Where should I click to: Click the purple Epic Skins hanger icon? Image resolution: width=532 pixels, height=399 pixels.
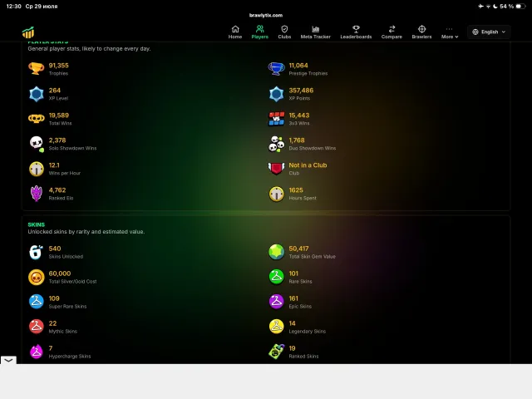276,302
